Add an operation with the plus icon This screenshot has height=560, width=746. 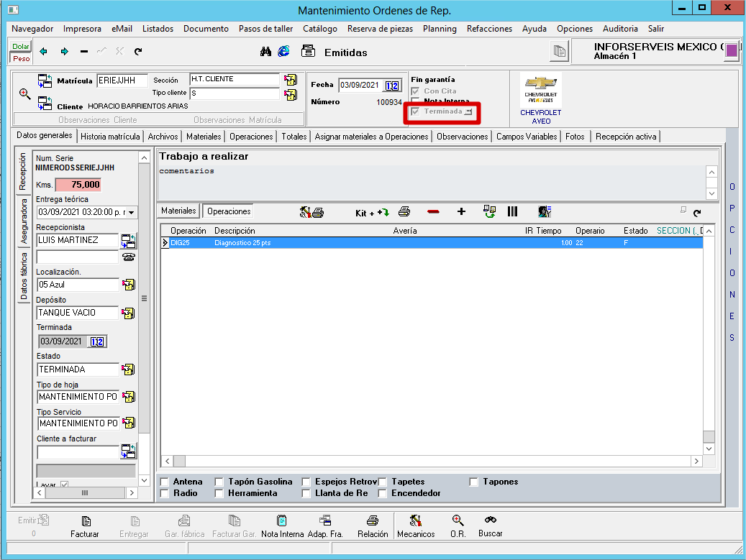click(x=461, y=211)
